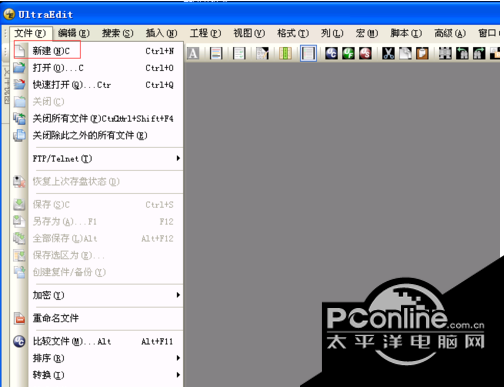Choose 关闭所有文件(F) menu entry
This screenshot has height=387, width=504.
(97, 119)
